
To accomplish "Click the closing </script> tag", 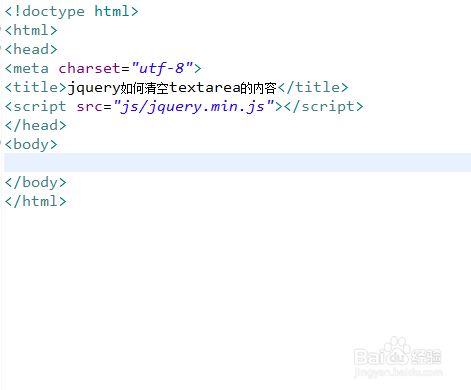I will pos(323,107).
